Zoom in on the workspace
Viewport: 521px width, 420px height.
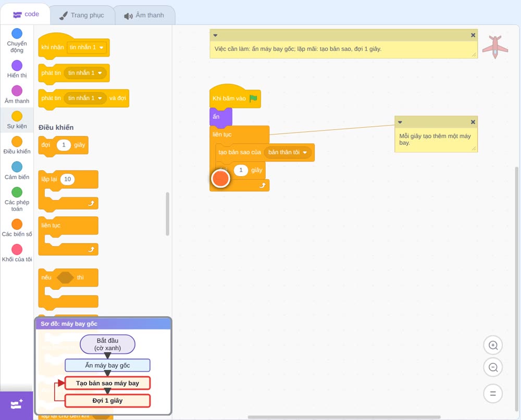[493, 345]
